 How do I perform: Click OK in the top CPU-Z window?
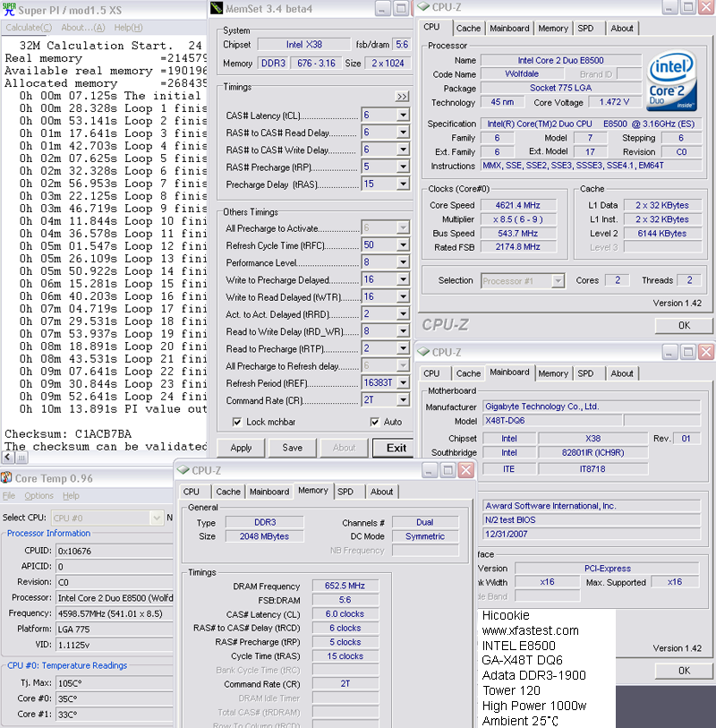[x=684, y=325]
